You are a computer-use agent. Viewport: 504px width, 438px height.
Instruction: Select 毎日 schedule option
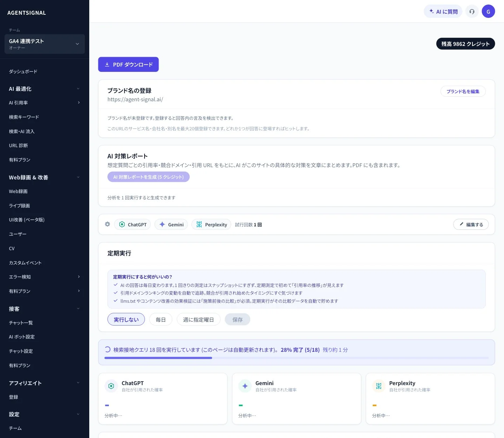pyautogui.click(x=161, y=319)
